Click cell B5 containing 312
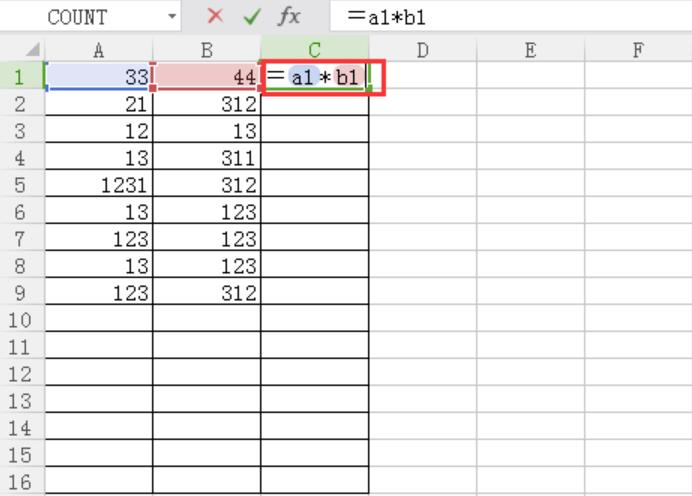The width and height of the screenshot is (692, 496). (x=207, y=183)
